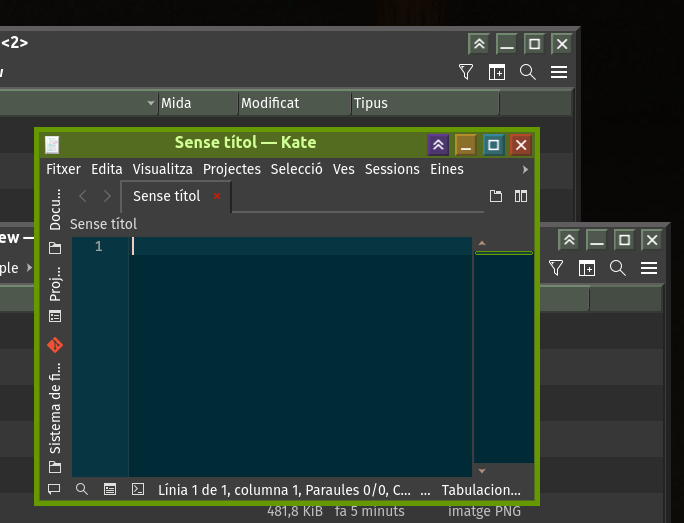Click the split view icon in Kate
The width and height of the screenshot is (684, 523).
coord(520,196)
